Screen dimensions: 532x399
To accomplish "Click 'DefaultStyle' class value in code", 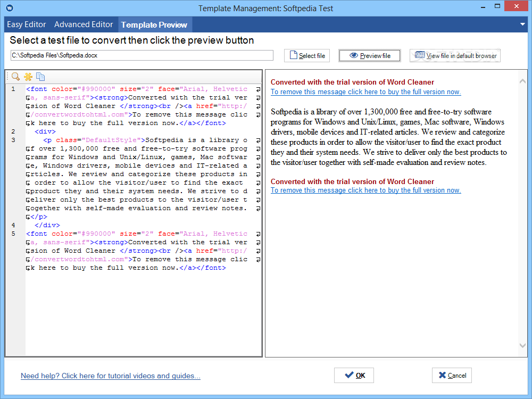I will coord(111,140).
